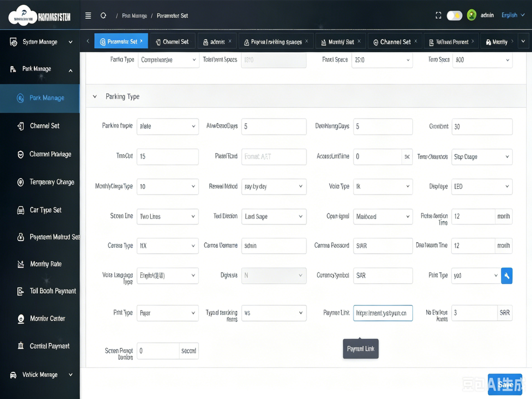Click the Payment Method Set sidebar icon
This screenshot has height=399, width=532.
point(21,237)
